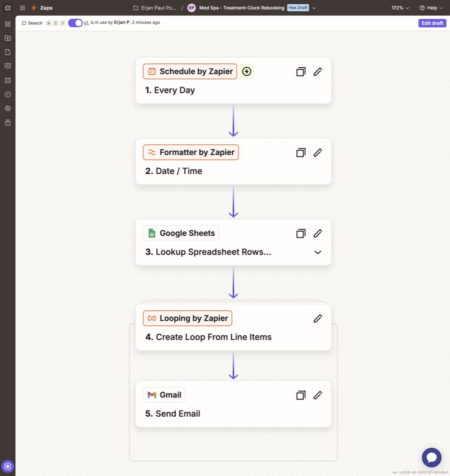Viewport: 450px width, 476px height.
Task: Click the Search magnifier in toolbar
Action: [24, 23]
